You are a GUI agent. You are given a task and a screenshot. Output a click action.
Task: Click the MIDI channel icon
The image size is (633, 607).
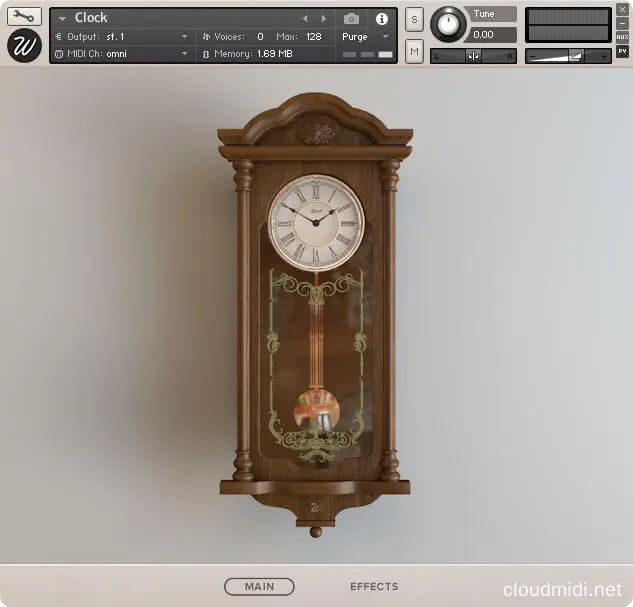58,53
